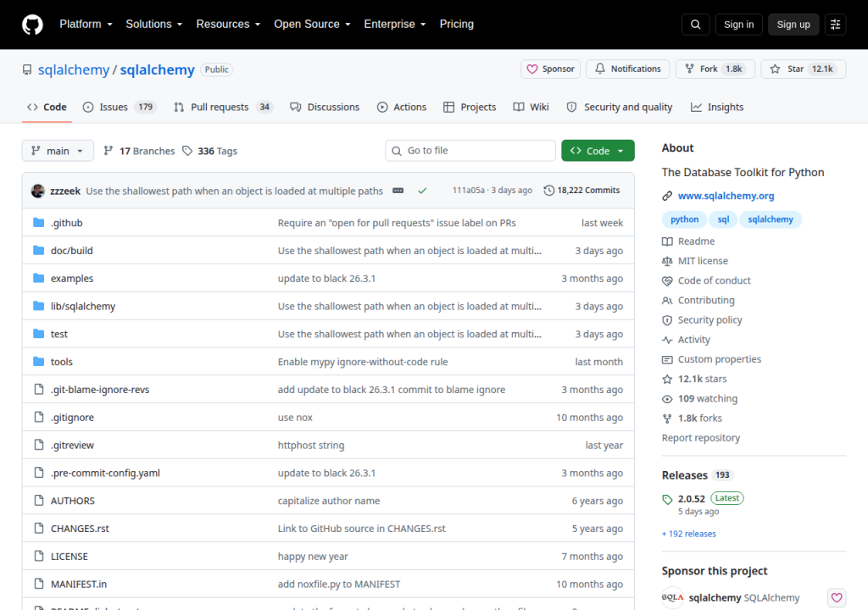Open the + 192 releases link

[x=688, y=534]
